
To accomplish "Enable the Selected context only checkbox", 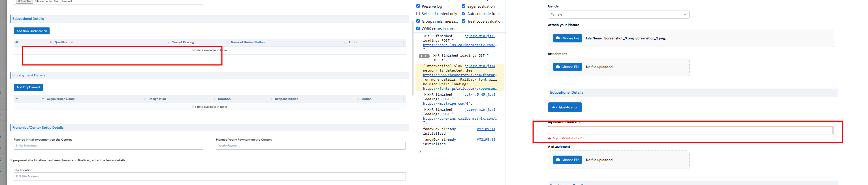I will [418, 14].
